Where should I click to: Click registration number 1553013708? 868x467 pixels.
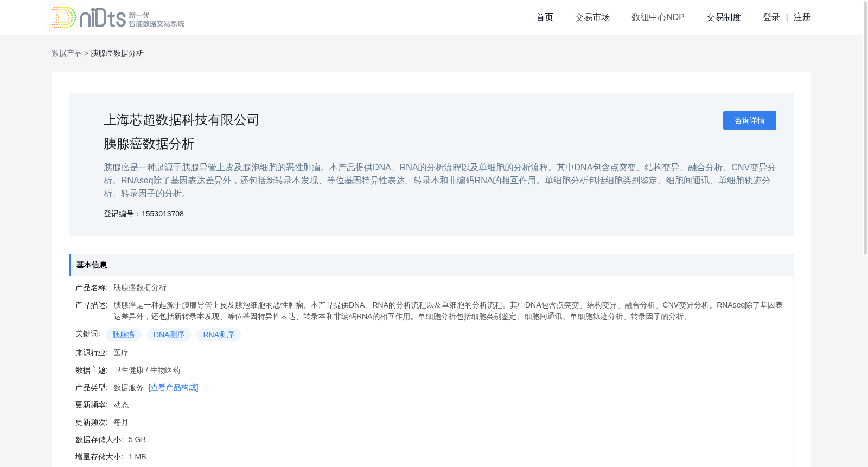163,214
